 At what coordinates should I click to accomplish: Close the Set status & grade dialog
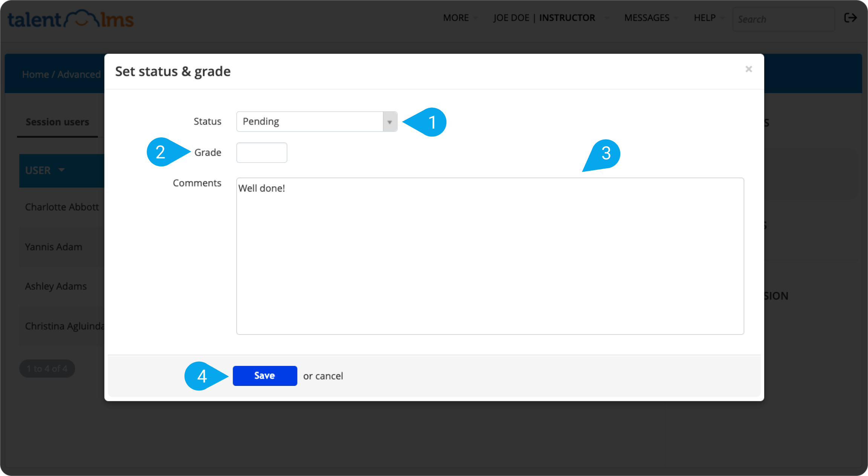click(x=748, y=69)
